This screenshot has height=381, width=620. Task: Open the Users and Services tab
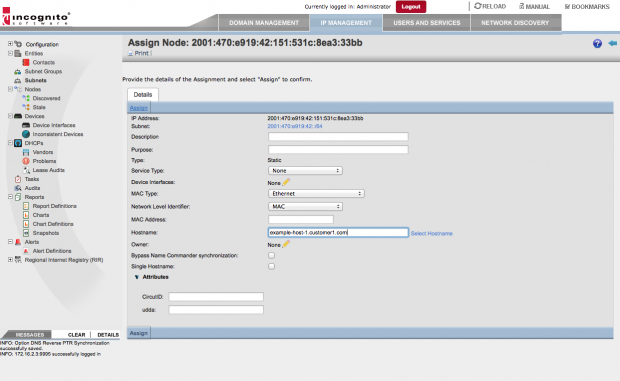[x=427, y=23]
